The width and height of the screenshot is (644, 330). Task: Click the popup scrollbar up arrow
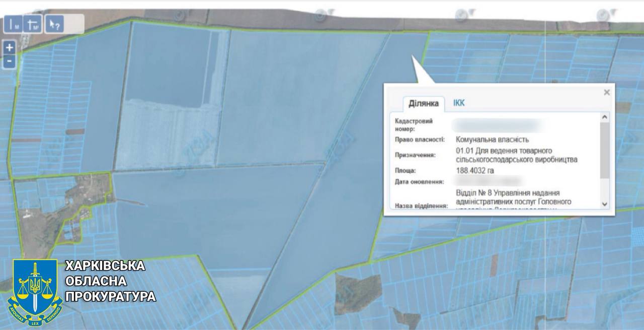coord(605,117)
